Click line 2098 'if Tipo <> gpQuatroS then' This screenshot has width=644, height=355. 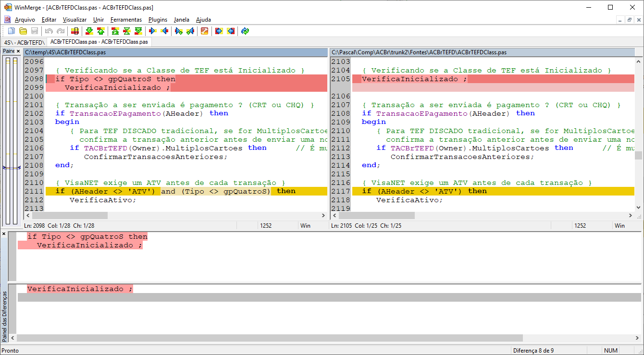(x=115, y=79)
